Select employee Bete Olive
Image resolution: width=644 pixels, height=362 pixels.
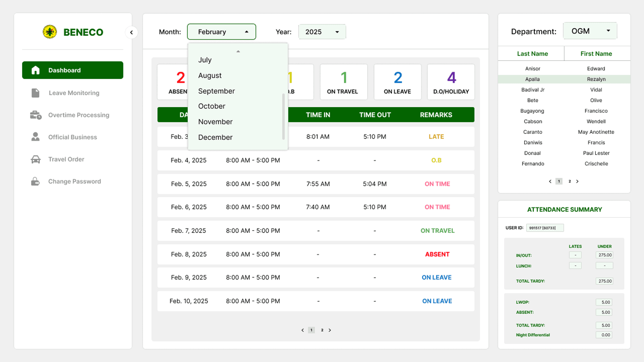coord(564,100)
